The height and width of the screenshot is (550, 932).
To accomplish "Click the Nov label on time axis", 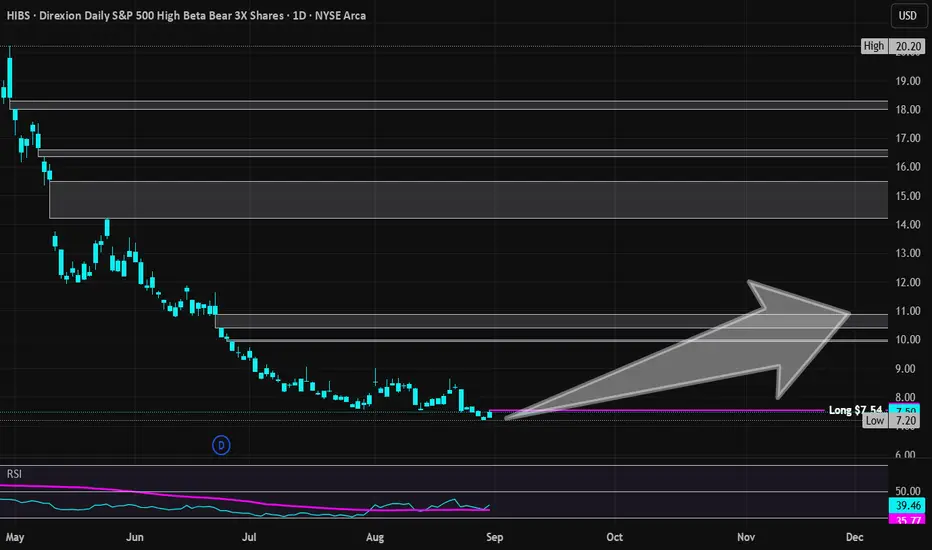I will coord(746,537).
